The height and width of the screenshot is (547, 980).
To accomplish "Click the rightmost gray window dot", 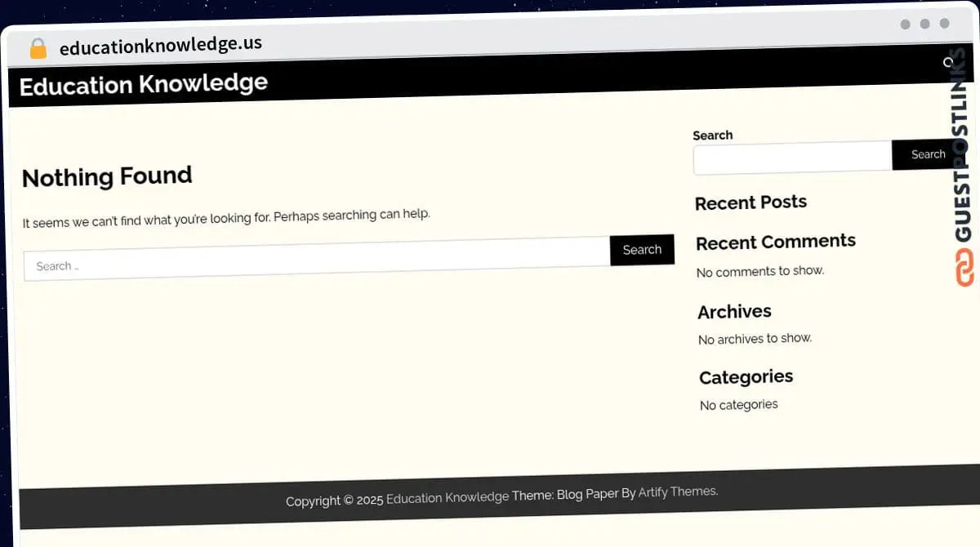I will [944, 24].
